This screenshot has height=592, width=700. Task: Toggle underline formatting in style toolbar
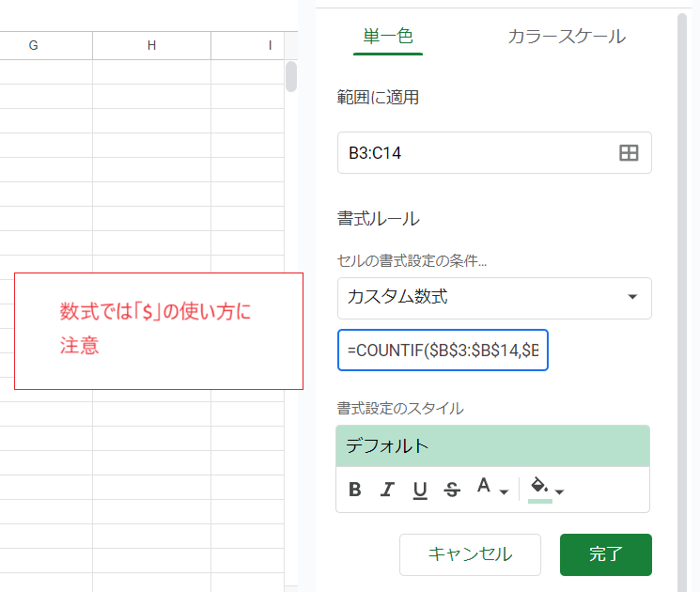(x=420, y=490)
